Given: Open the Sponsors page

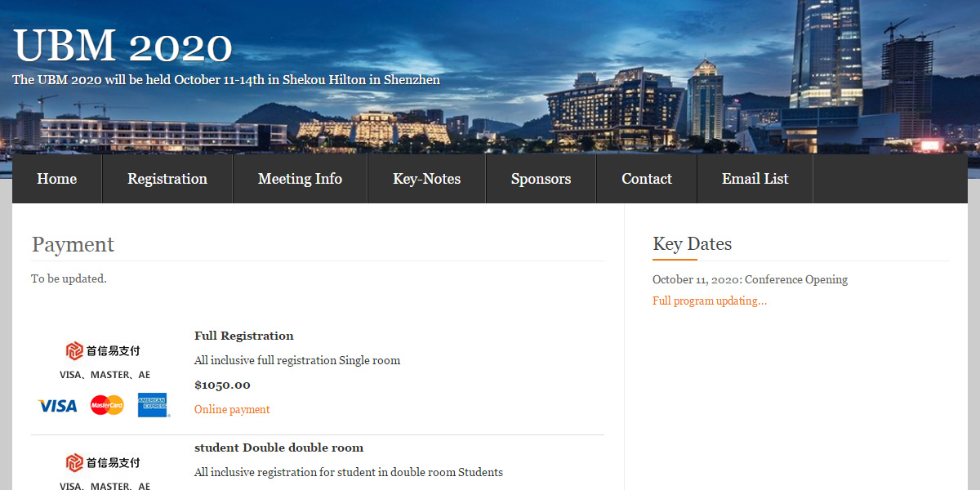Looking at the screenshot, I should tap(541, 179).
